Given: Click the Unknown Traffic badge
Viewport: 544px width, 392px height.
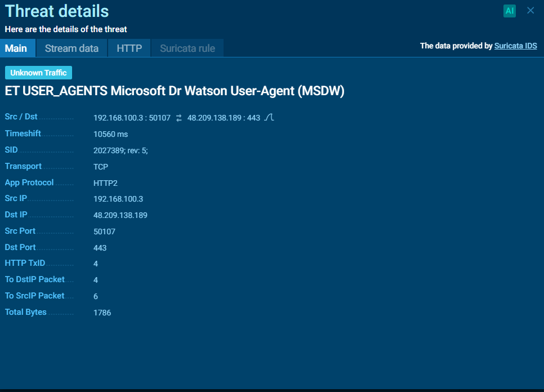Looking at the screenshot, I should [38, 73].
